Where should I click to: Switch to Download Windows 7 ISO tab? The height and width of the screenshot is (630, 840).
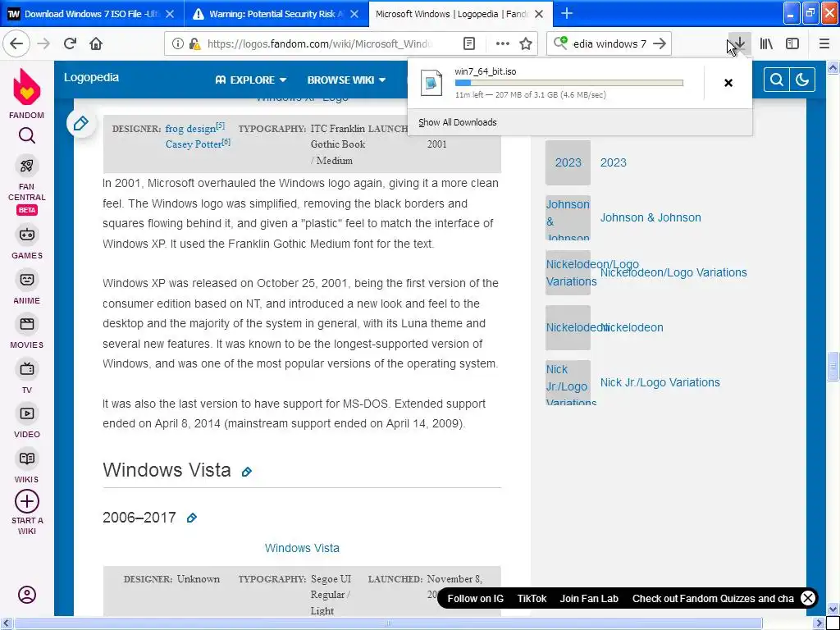92,14
